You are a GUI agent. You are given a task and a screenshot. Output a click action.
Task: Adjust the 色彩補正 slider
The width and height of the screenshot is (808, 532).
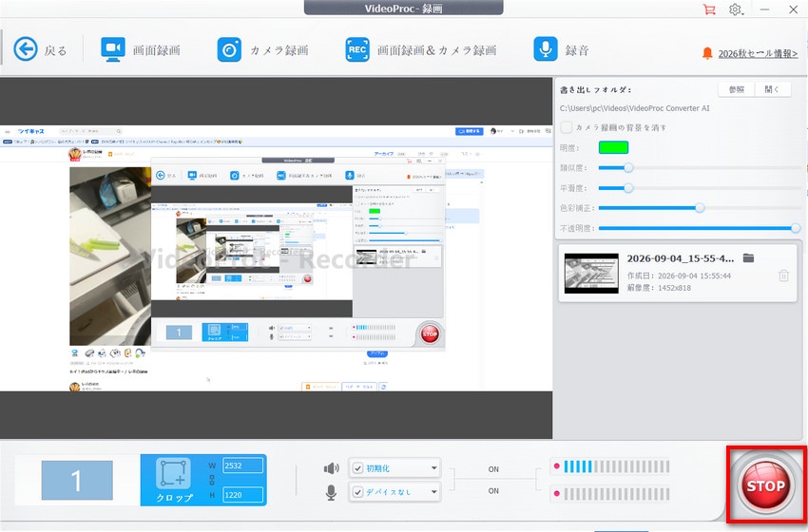tap(700, 208)
